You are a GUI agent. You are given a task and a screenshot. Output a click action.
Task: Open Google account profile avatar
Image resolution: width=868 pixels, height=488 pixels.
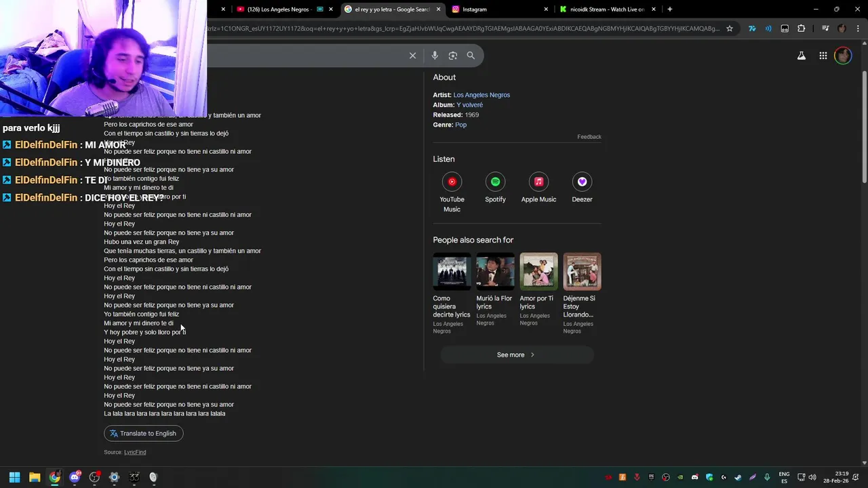click(843, 56)
